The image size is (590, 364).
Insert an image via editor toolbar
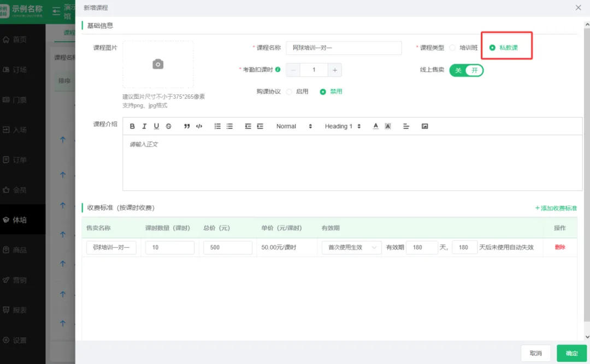click(x=424, y=126)
